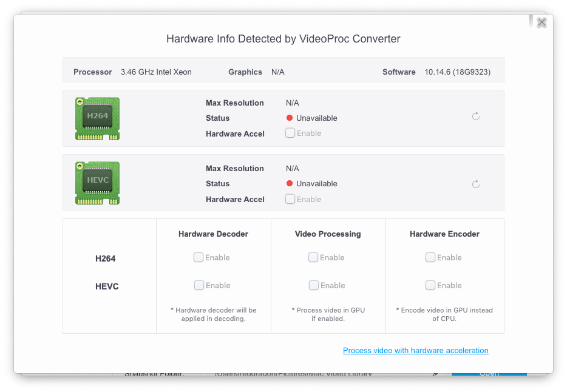Enable Hardware Accel for H264
The width and height of the screenshot is (567, 392).
pyautogui.click(x=290, y=133)
